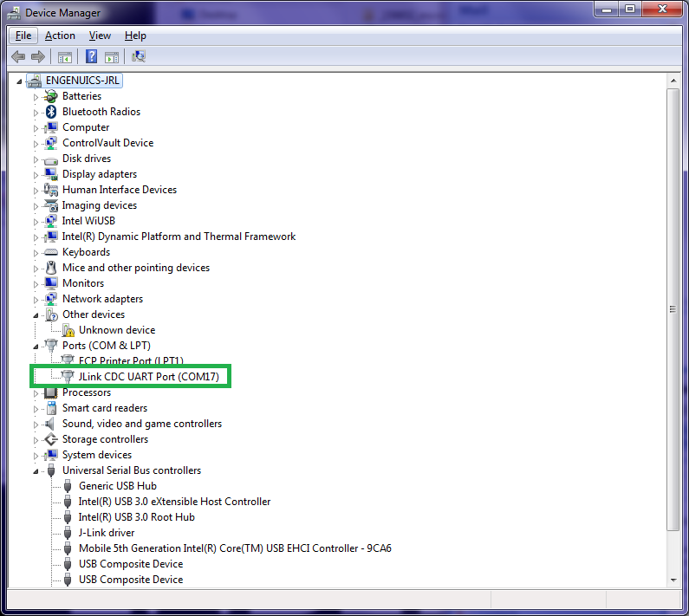This screenshot has width=689, height=616.
Task: Expand the ControlVault Device node arrow
Action: click(36, 144)
